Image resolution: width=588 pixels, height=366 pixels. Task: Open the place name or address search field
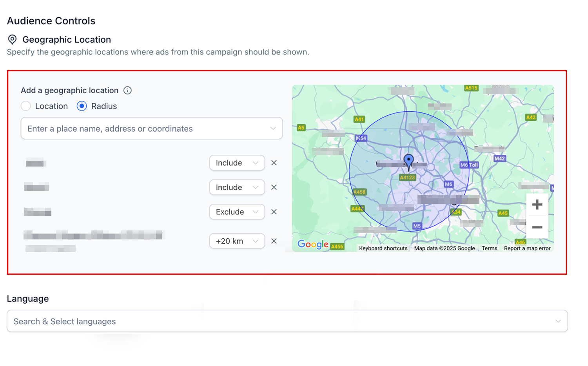(152, 128)
